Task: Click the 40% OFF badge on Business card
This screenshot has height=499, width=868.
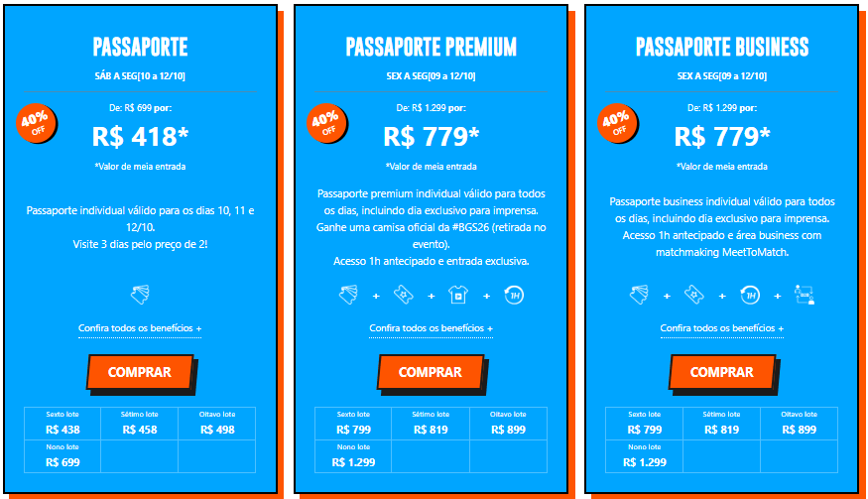Action: pyautogui.click(x=618, y=123)
